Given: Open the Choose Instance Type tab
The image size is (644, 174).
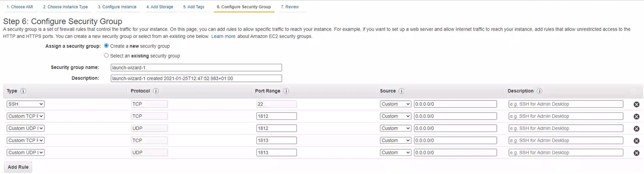Looking at the screenshot, I should [65, 7].
